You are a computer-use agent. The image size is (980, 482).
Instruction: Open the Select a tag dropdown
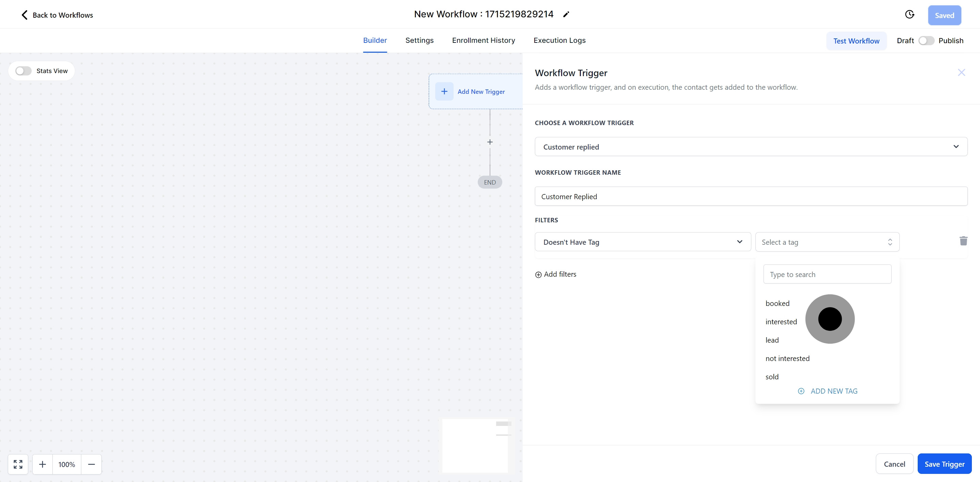click(x=827, y=242)
